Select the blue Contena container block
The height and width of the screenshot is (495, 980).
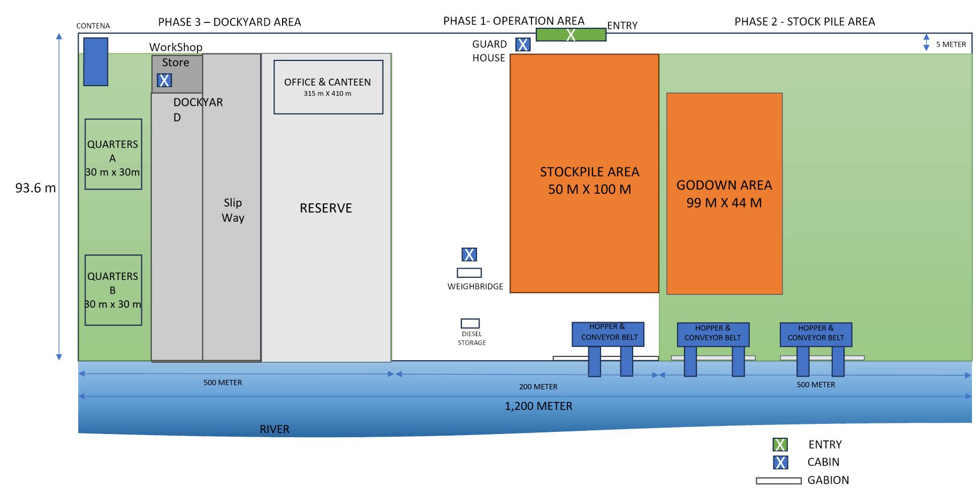click(x=96, y=62)
